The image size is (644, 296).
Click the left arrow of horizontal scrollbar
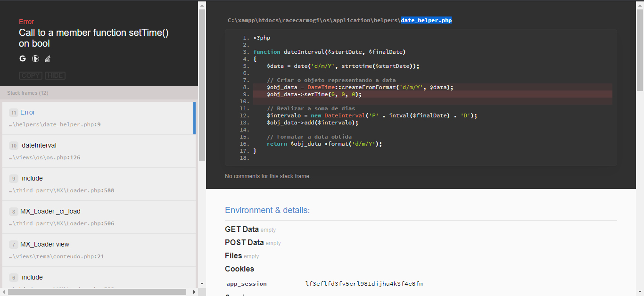[4, 292]
